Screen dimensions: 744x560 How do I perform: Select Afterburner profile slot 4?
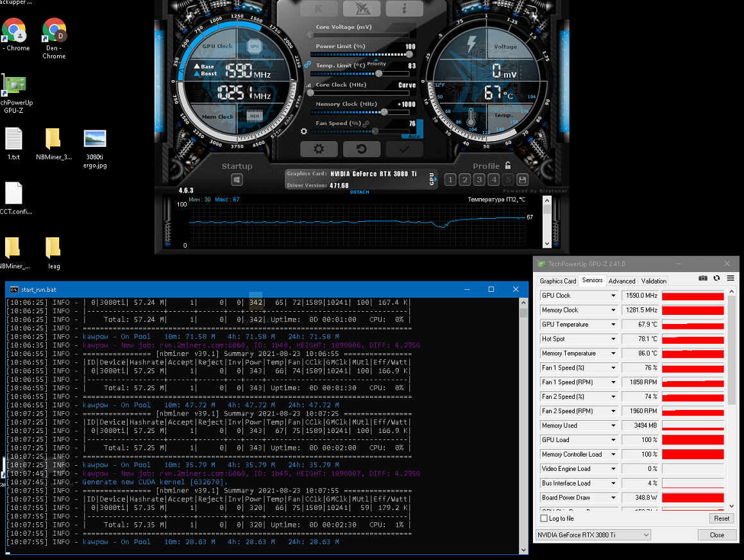coord(494,180)
